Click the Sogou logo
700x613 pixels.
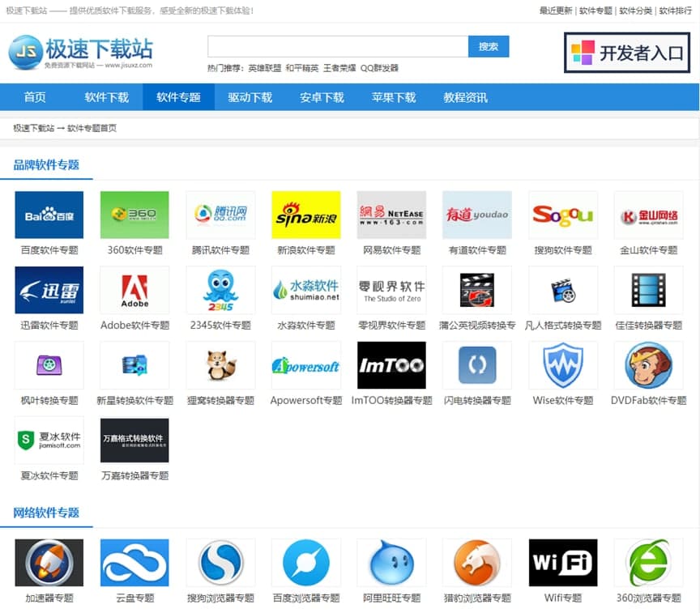click(x=563, y=215)
